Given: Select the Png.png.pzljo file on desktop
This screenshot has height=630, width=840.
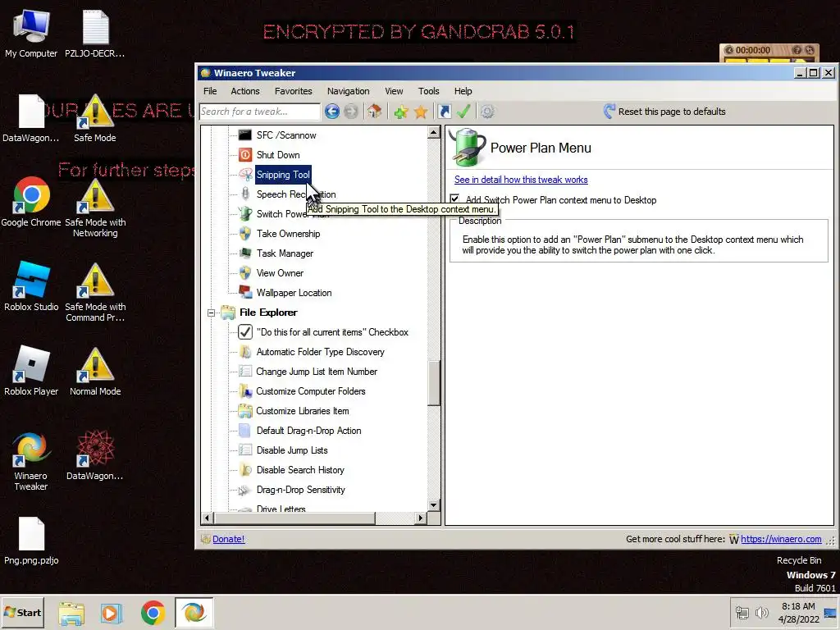Looking at the screenshot, I should [x=31, y=541].
